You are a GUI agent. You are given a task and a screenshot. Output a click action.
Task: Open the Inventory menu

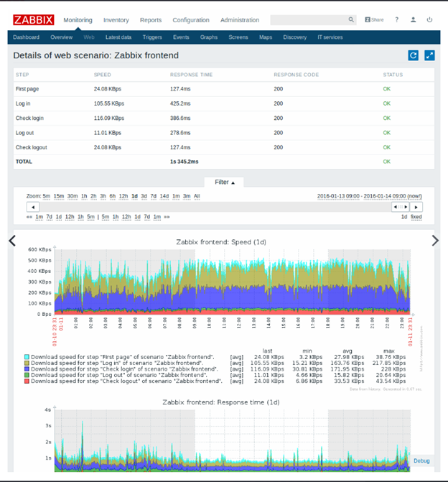(116, 20)
